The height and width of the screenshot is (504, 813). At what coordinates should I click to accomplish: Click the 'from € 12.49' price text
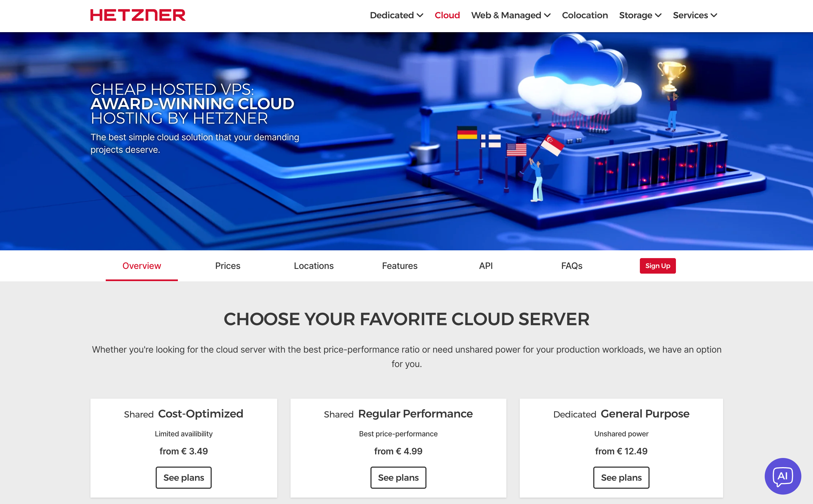[x=621, y=451]
